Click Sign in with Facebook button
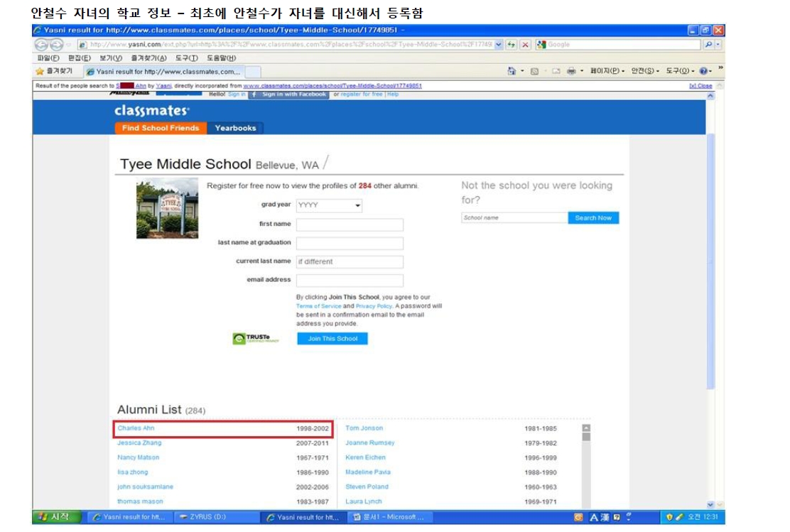This screenshot has width=790, height=532. tap(289, 94)
